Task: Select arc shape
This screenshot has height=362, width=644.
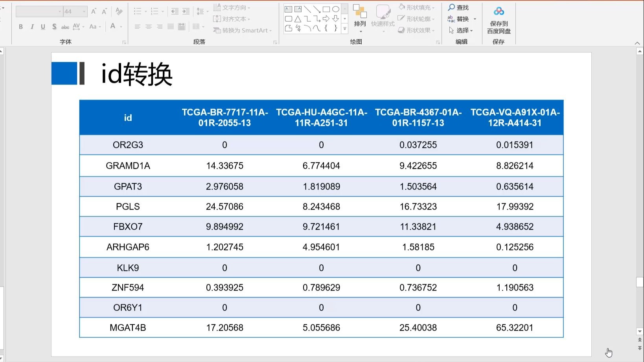Action: click(307, 28)
